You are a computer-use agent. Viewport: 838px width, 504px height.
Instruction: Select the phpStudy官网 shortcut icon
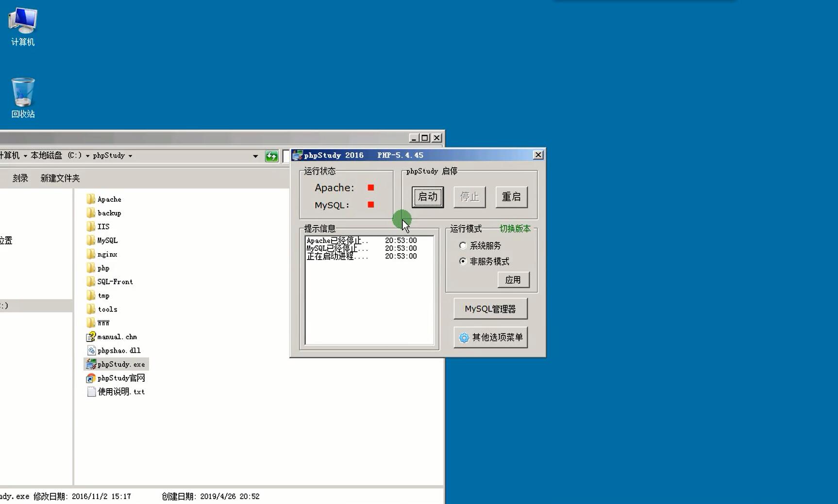click(x=91, y=378)
